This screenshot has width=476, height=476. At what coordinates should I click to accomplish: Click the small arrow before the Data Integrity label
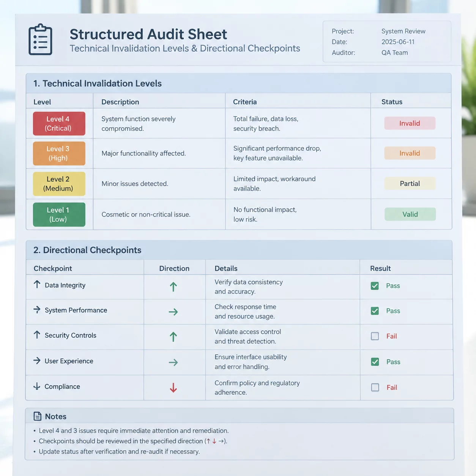pos(37,284)
